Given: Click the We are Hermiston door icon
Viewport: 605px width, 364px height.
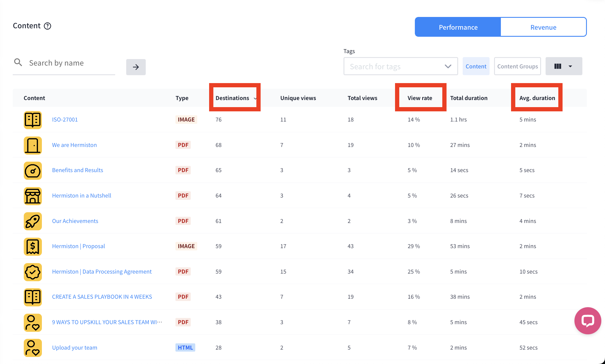Looking at the screenshot, I should pyautogui.click(x=33, y=145).
